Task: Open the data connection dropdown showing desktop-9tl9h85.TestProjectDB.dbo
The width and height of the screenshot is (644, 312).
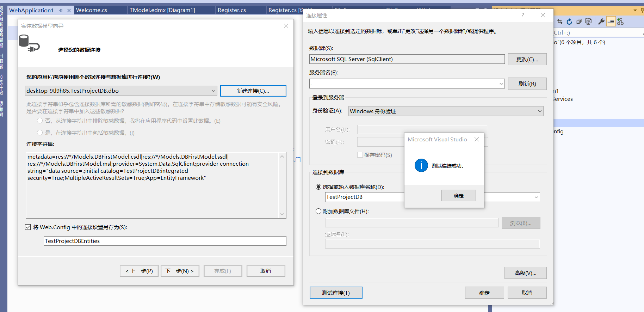Action: click(121, 91)
